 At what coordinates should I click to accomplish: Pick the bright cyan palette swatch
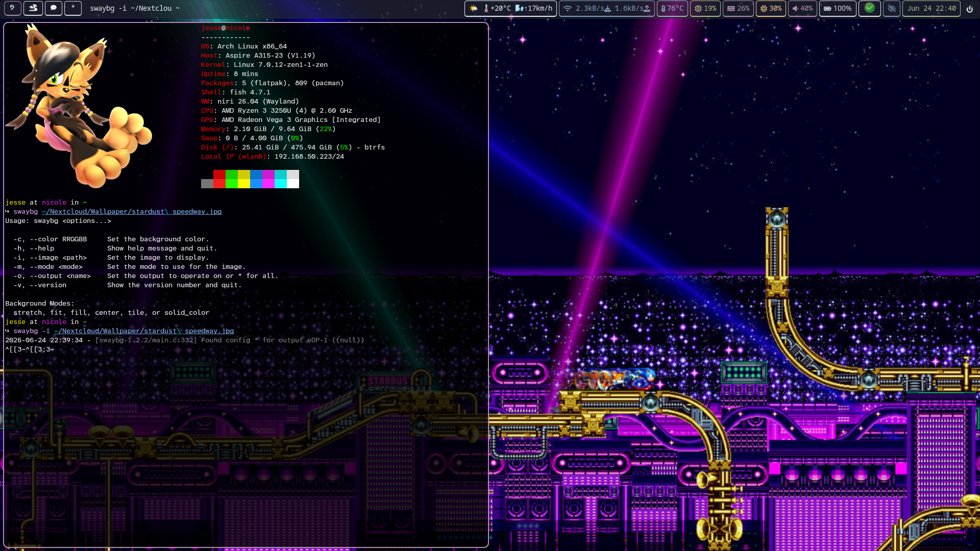tap(281, 184)
